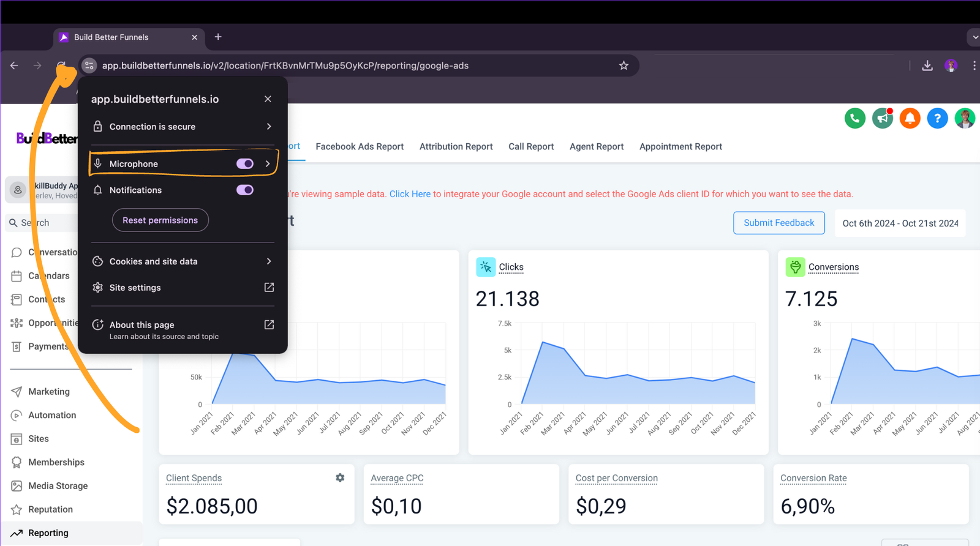This screenshot has height=546, width=980.
Task: Open the Call Report tab
Action: (x=530, y=147)
